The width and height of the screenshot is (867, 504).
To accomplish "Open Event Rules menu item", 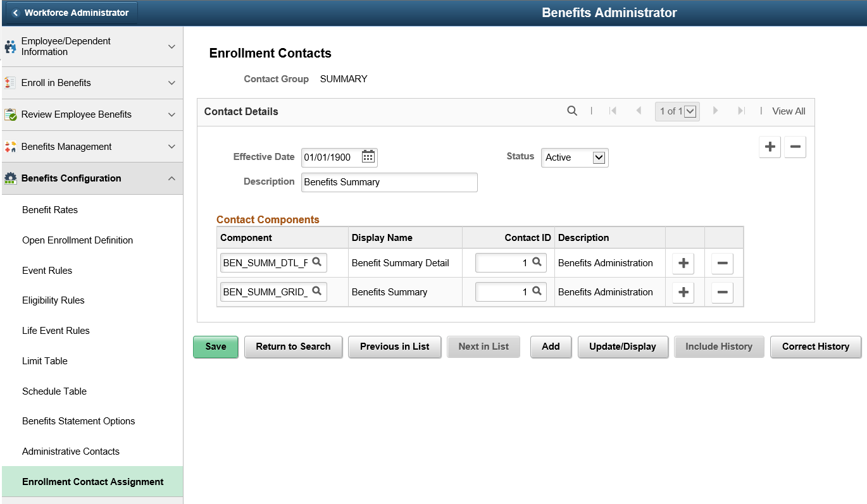I will click(47, 271).
